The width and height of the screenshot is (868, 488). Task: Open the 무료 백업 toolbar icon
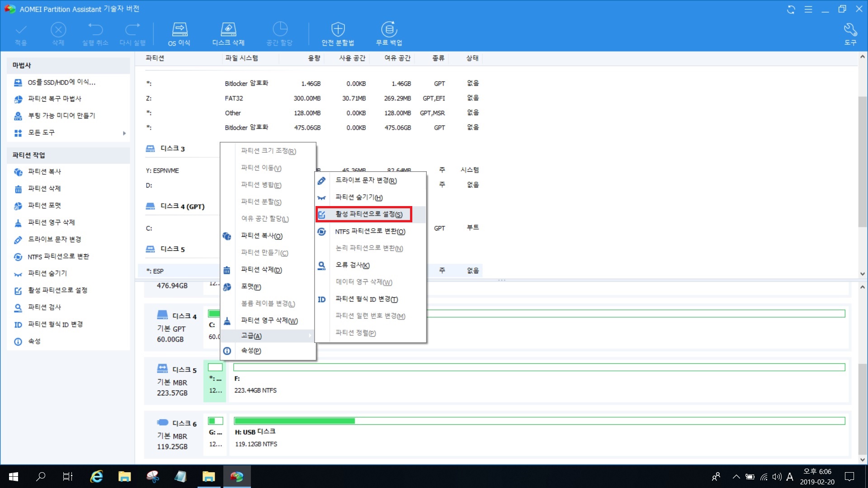click(x=389, y=34)
